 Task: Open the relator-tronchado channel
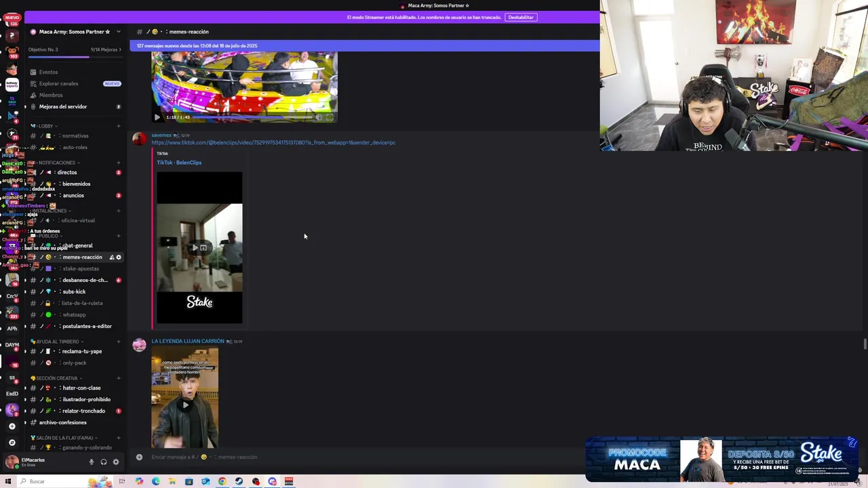[75, 411]
